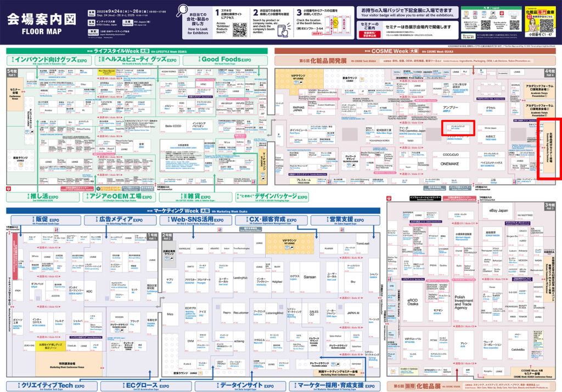Click the セミナー会場 box in Hall 5
Screen dimensions: 562x392
(15, 94)
